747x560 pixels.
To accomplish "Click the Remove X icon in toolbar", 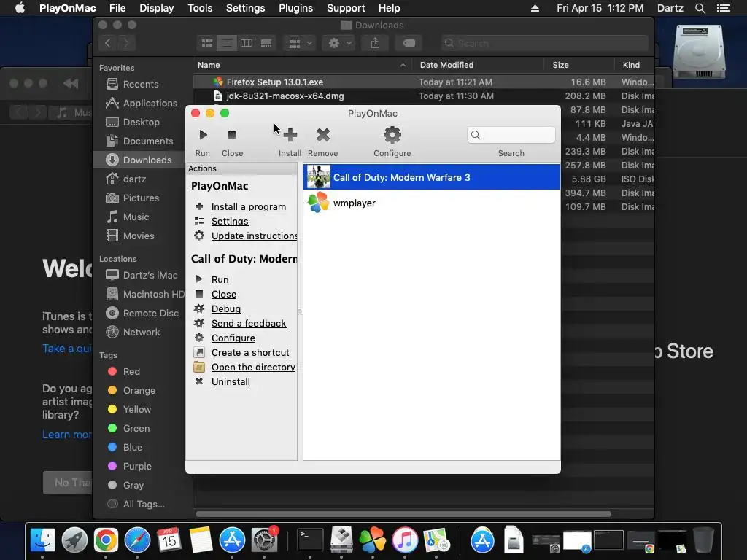I will [323, 135].
